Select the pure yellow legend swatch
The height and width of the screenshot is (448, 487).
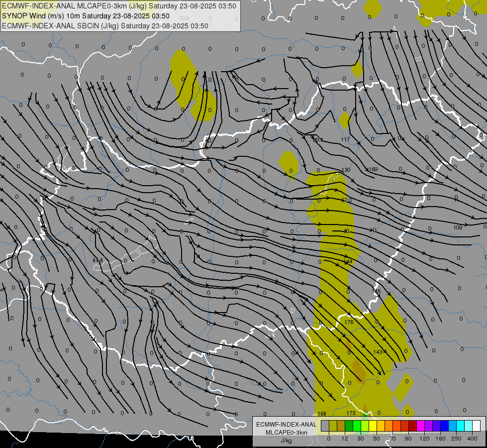tap(373, 426)
